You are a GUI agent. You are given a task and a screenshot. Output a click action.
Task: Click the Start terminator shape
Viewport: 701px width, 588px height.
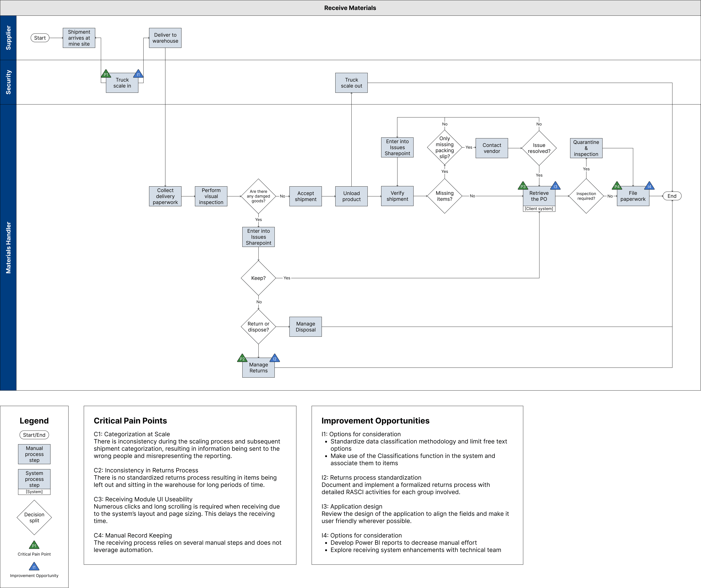pos(40,38)
